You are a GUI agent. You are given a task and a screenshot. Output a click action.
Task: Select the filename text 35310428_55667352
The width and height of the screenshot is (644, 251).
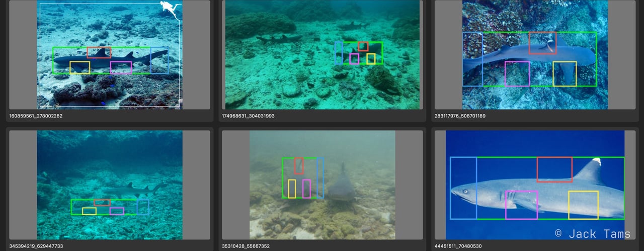tap(246, 246)
